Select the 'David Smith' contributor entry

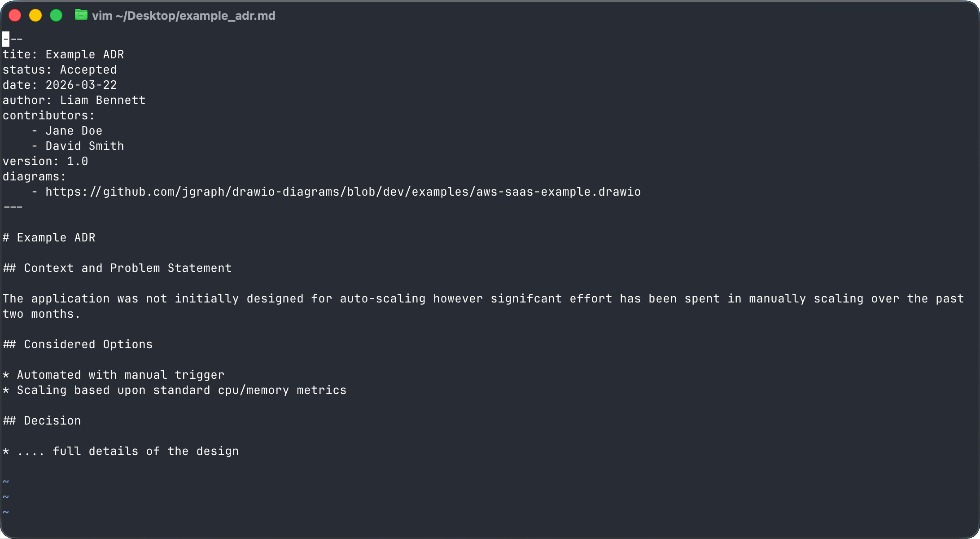coord(85,146)
